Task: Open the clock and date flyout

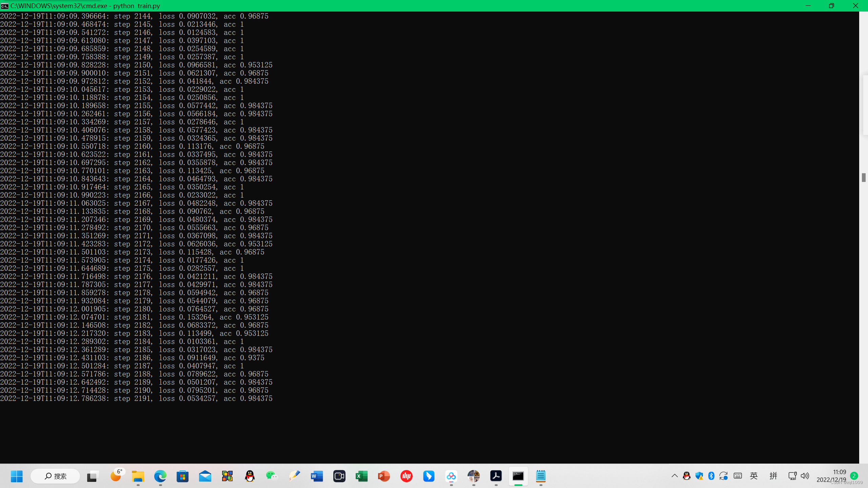Action: (831, 476)
